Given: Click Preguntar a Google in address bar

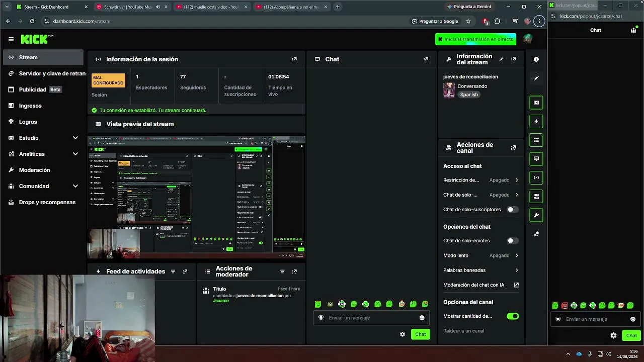Looking at the screenshot, I should [435, 21].
